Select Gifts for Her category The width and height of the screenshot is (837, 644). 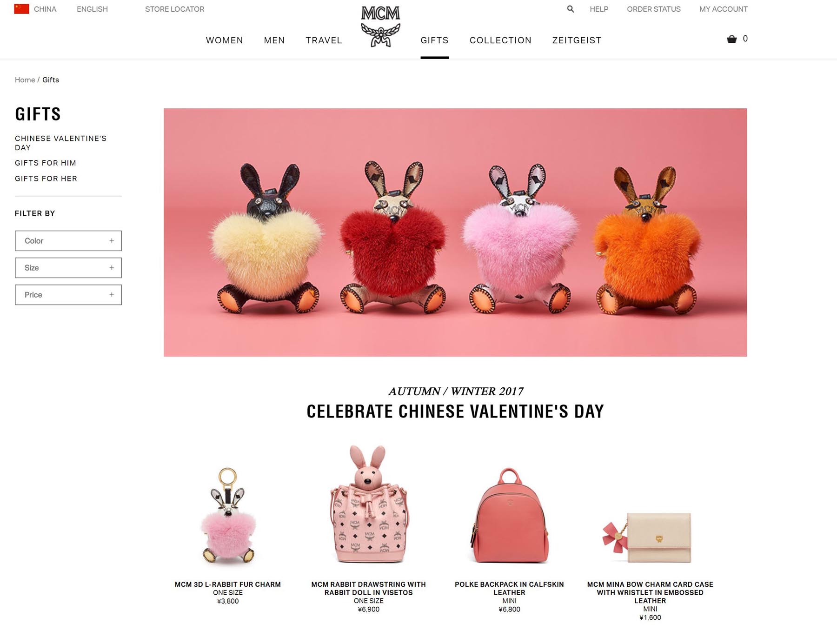pos(46,179)
